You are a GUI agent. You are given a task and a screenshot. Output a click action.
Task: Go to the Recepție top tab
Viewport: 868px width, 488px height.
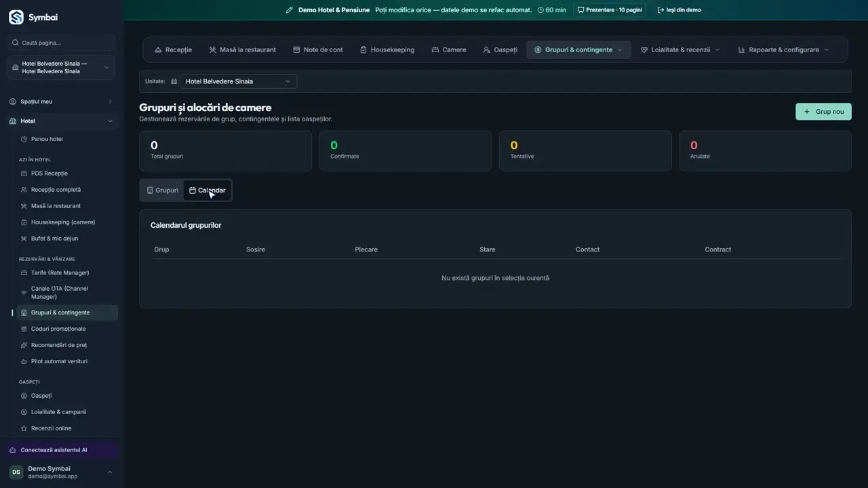click(x=173, y=49)
